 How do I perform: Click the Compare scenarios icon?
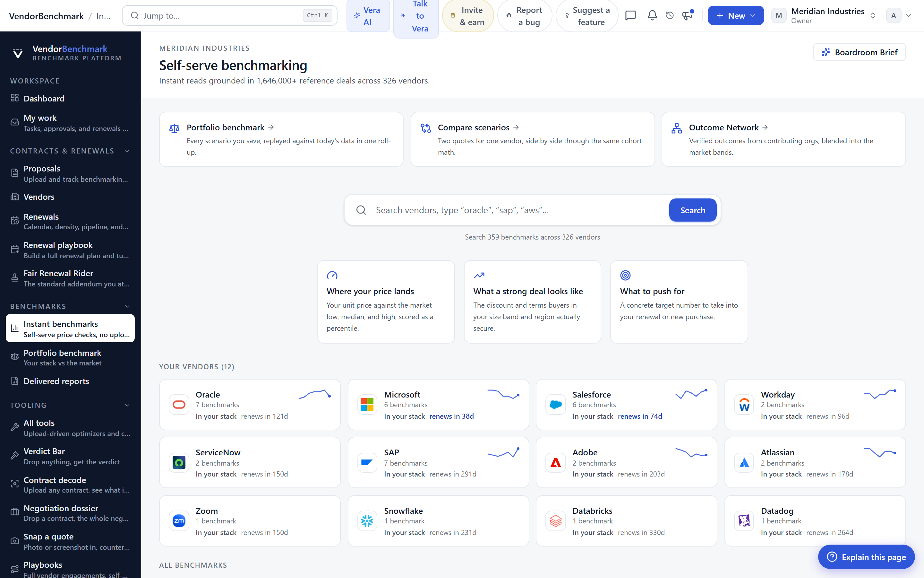[426, 128]
